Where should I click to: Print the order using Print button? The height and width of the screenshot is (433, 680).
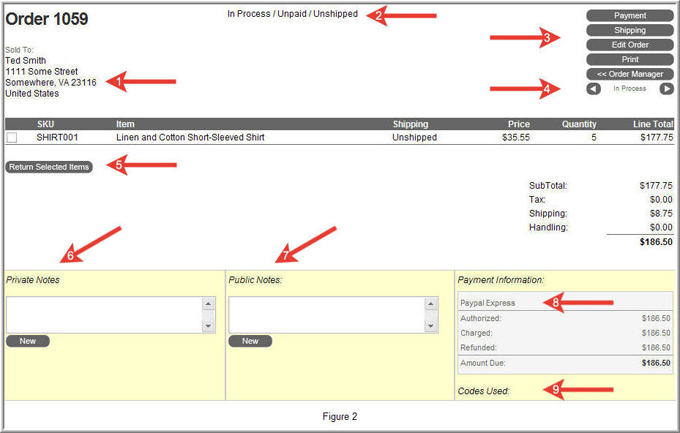coord(630,60)
